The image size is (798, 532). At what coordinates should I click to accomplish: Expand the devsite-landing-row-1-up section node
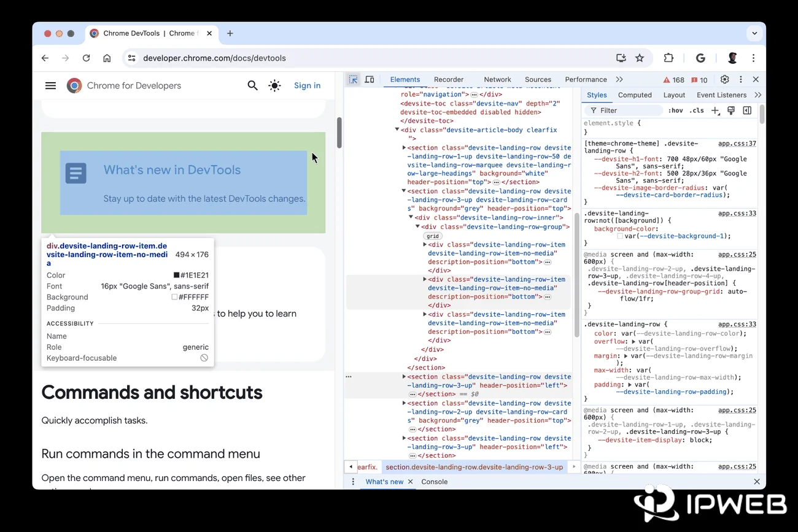click(x=404, y=147)
